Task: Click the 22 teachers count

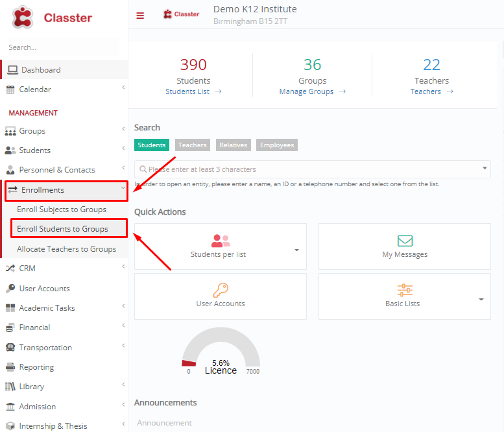Action: pyautogui.click(x=431, y=65)
